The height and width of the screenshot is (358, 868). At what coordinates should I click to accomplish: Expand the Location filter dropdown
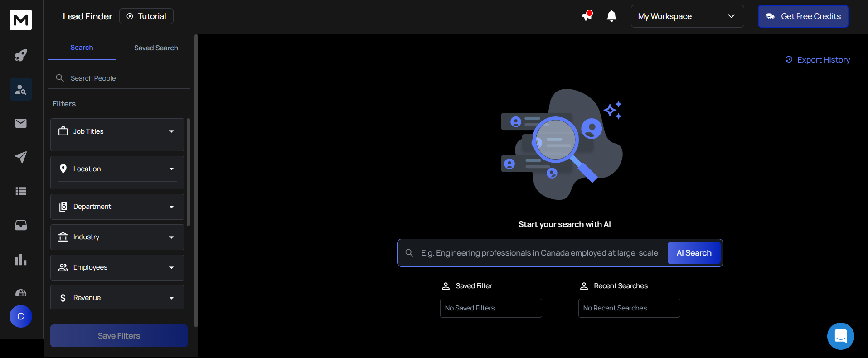[x=172, y=169]
